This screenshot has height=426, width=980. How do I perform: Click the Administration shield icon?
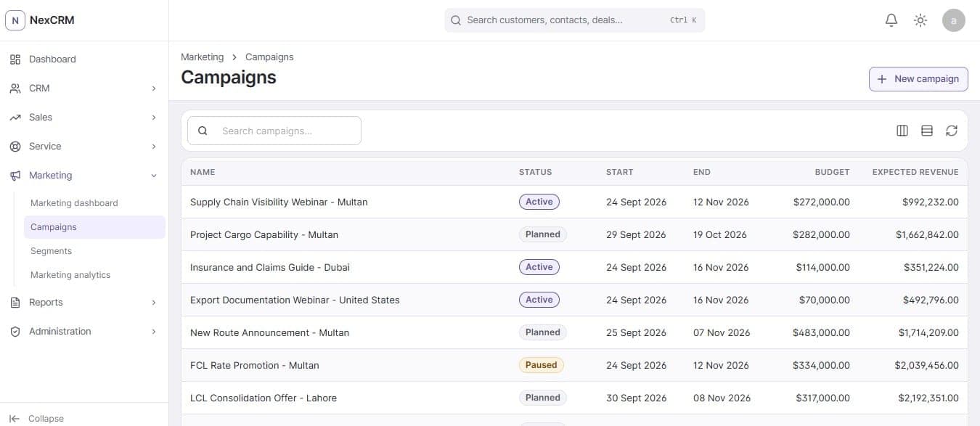15,332
